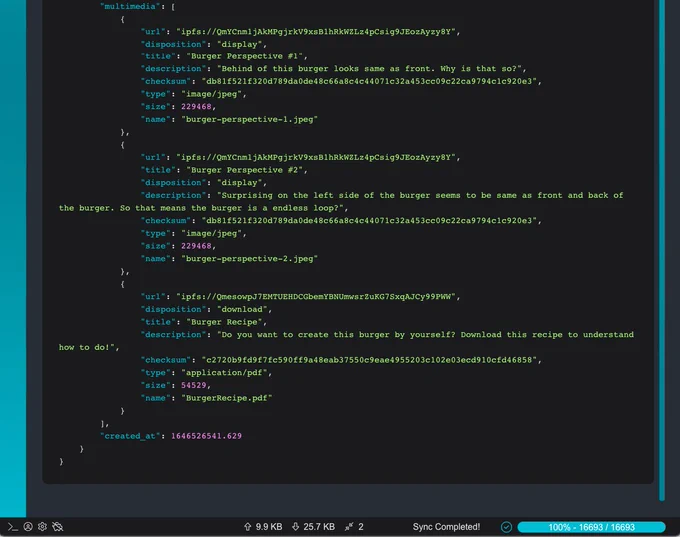The height and width of the screenshot is (537, 680).
Task: Click the name 'burger-perspective-2.jpeg'
Action: (249, 259)
